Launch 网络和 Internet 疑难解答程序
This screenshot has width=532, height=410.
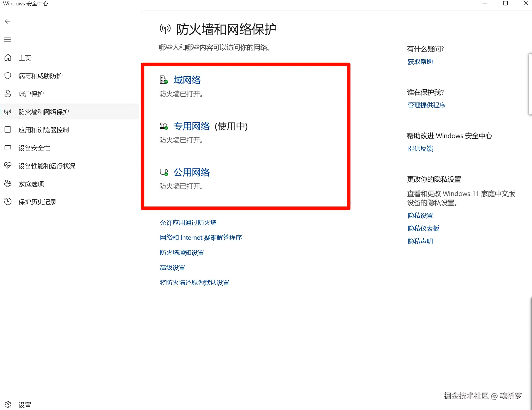201,238
